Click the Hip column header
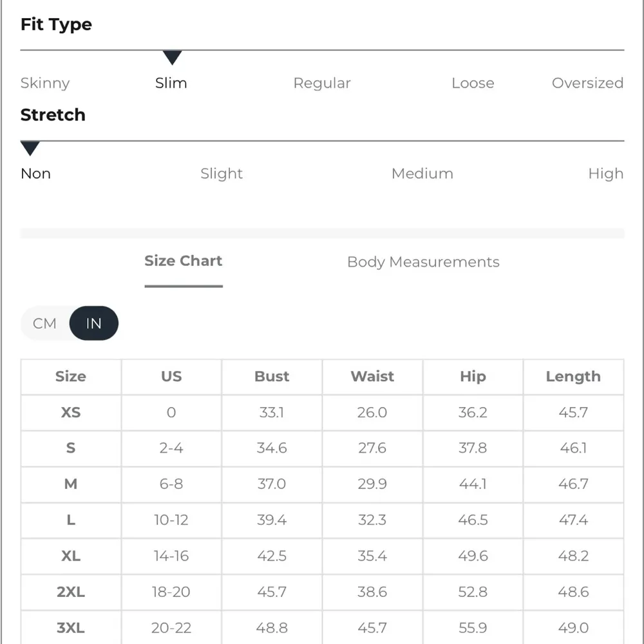Image resolution: width=644 pixels, height=644 pixels. click(473, 377)
